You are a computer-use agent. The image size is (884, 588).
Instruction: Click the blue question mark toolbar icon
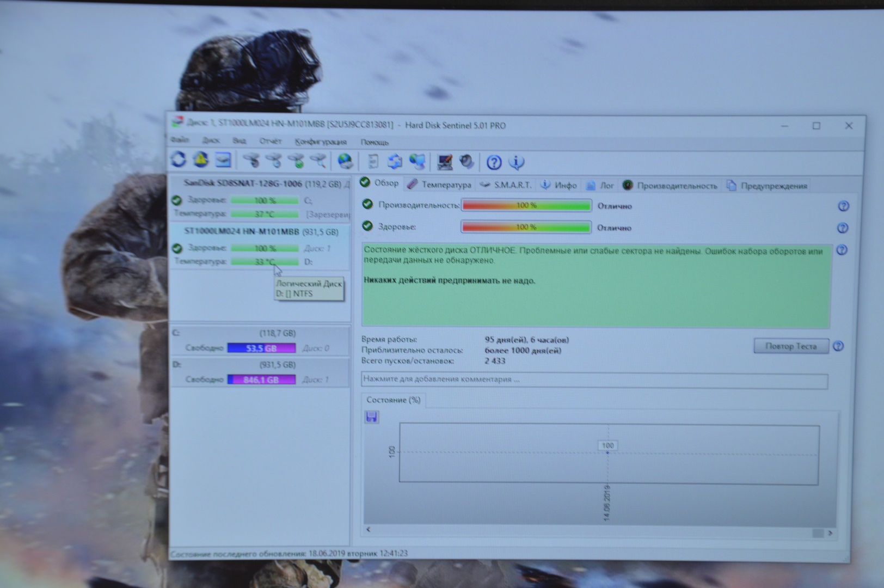coord(494,162)
